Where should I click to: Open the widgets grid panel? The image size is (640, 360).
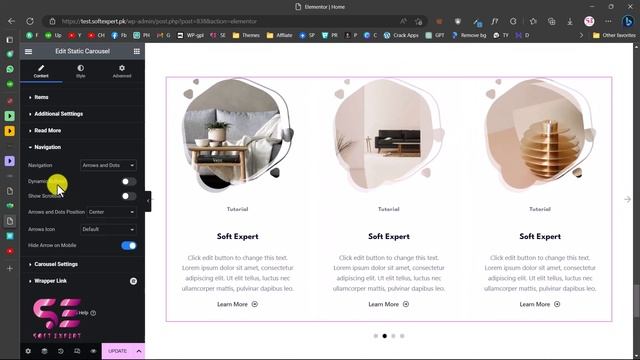(137, 51)
